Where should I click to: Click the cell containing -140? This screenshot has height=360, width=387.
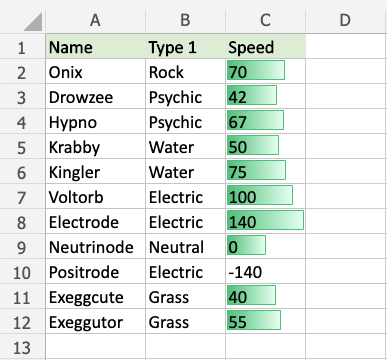pyautogui.click(x=266, y=271)
